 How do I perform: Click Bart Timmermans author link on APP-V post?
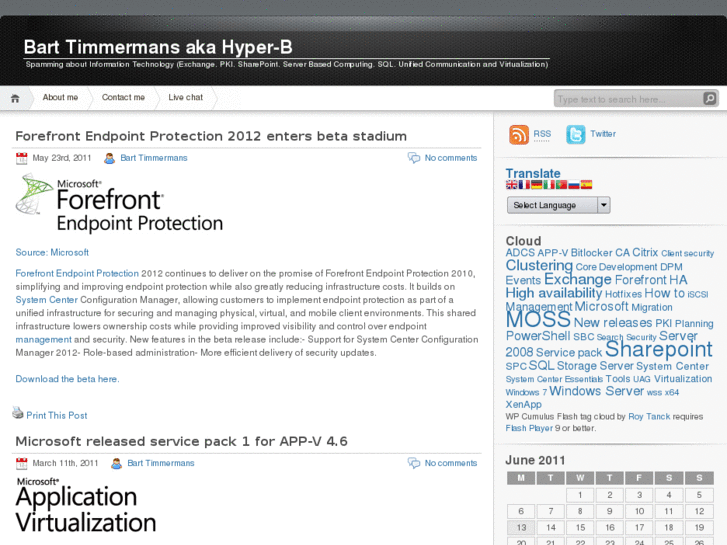click(x=161, y=463)
